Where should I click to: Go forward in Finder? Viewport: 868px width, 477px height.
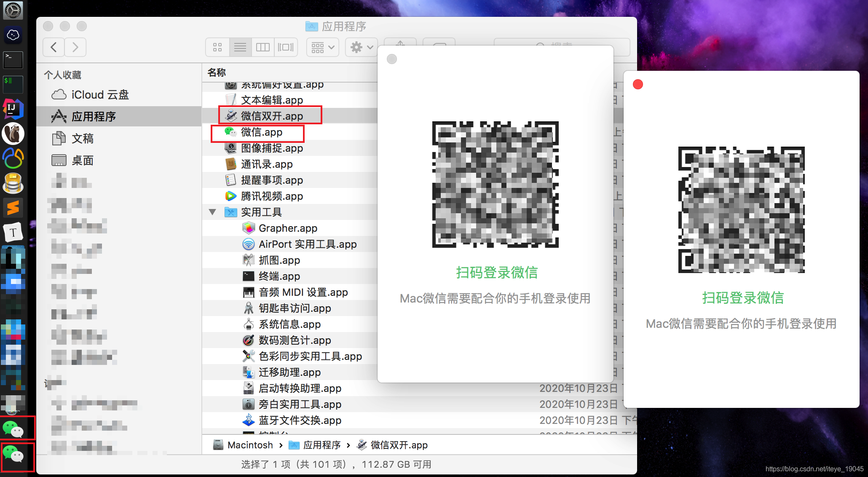coord(75,47)
